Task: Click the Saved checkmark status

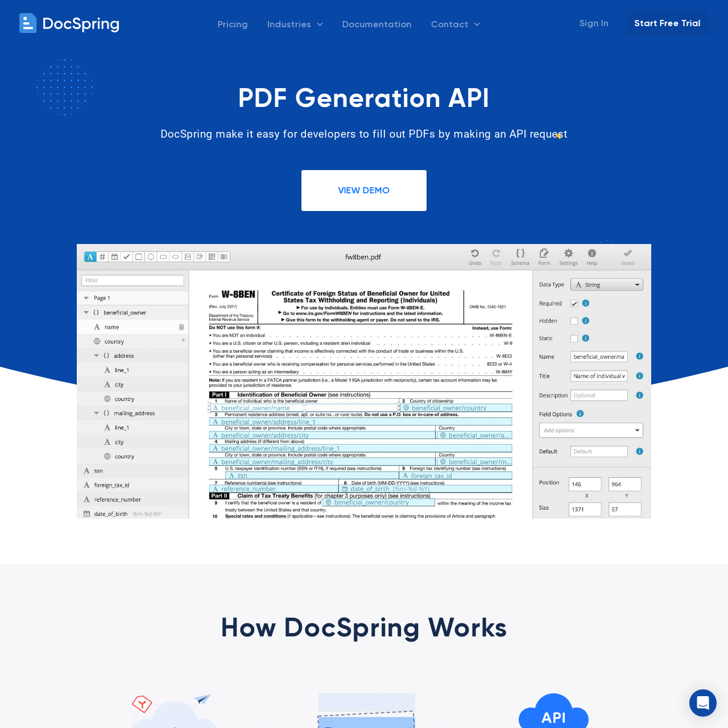Action: point(628,257)
